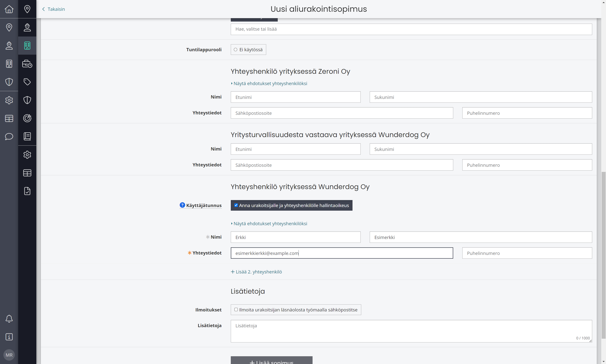Expand Näytä ehdotukset yhteyshenkilöksi under Zeroni Oy
606x364 pixels.
[x=269, y=83]
